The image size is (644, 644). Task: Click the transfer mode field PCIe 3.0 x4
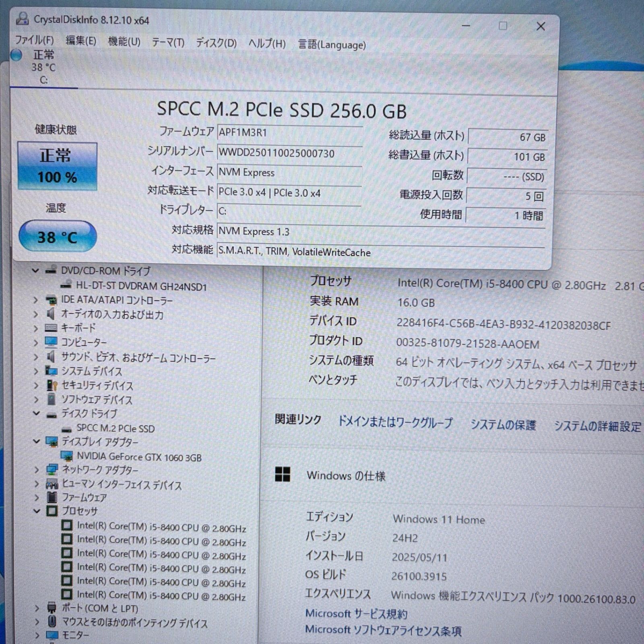(x=289, y=193)
